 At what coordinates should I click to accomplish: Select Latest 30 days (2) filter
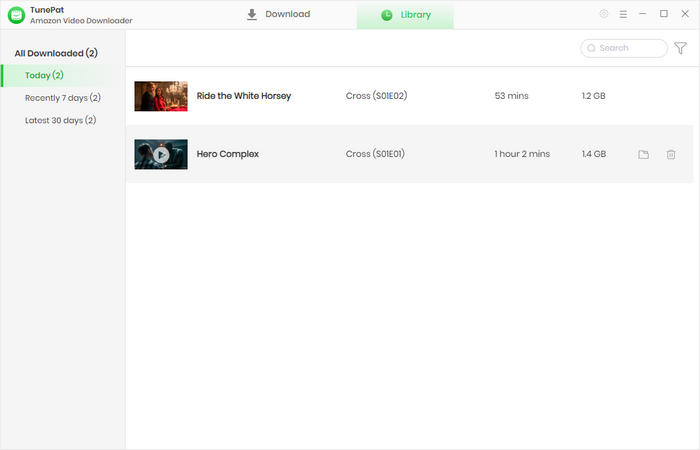point(61,120)
